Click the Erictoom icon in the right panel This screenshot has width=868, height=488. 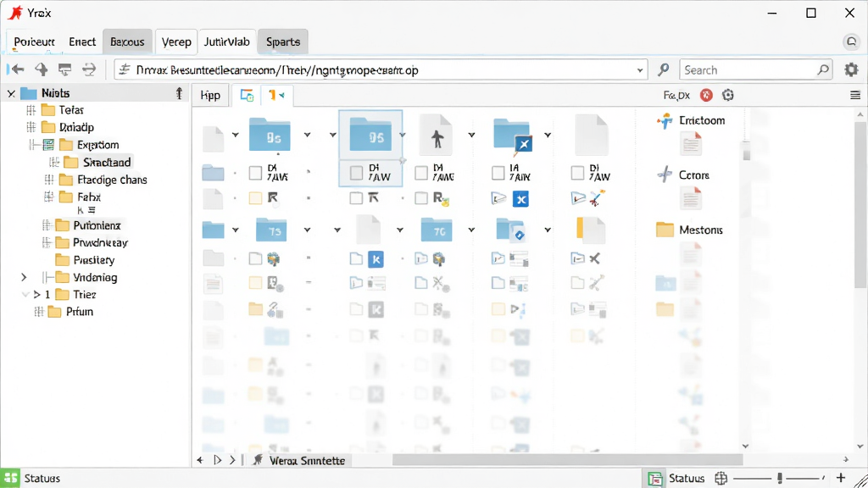coord(665,120)
